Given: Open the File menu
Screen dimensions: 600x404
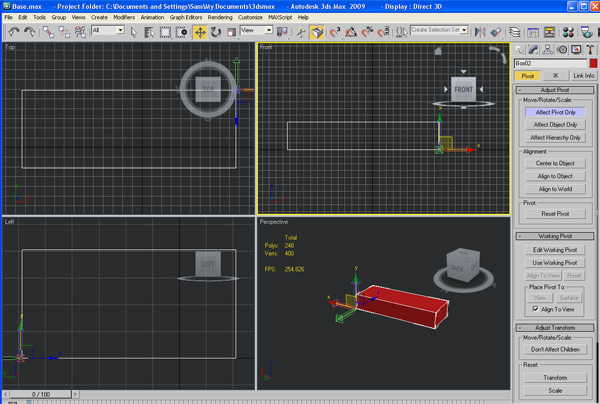Looking at the screenshot, I should [8, 18].
